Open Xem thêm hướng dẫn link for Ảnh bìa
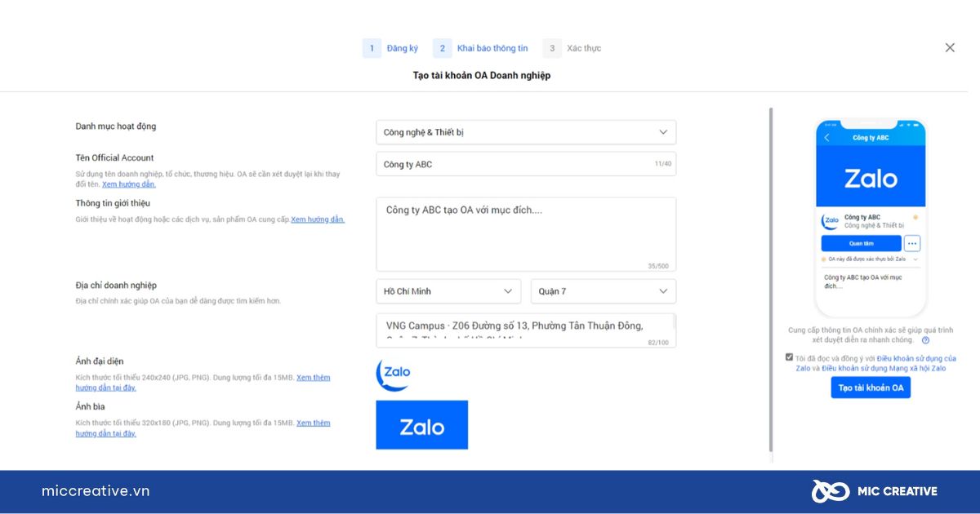 pos(203,428)
